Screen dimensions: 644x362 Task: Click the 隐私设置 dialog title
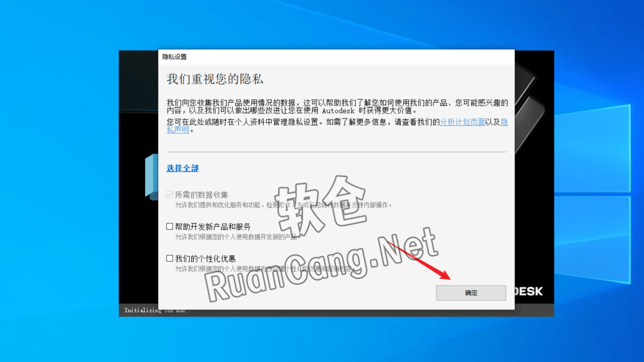point(175,57)
